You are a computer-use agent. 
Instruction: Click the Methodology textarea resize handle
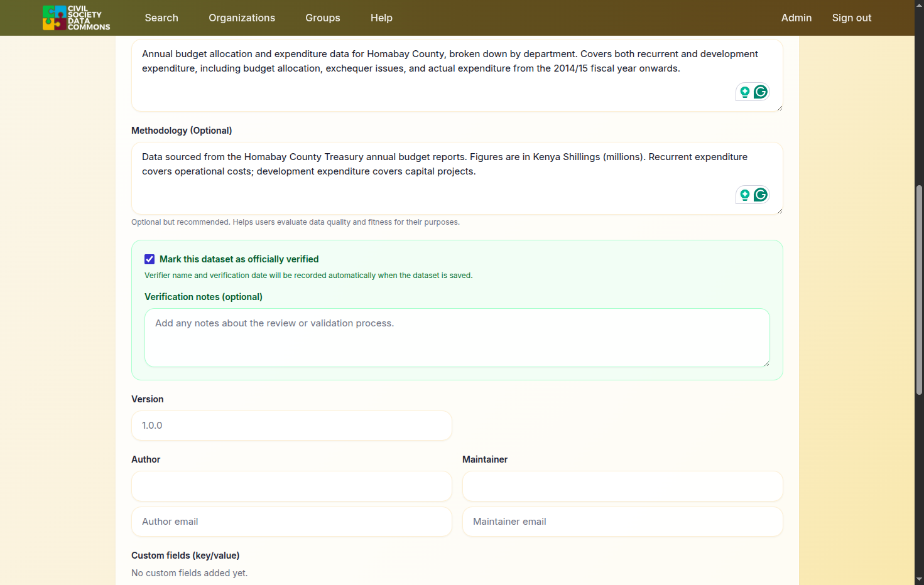(780, 211)
